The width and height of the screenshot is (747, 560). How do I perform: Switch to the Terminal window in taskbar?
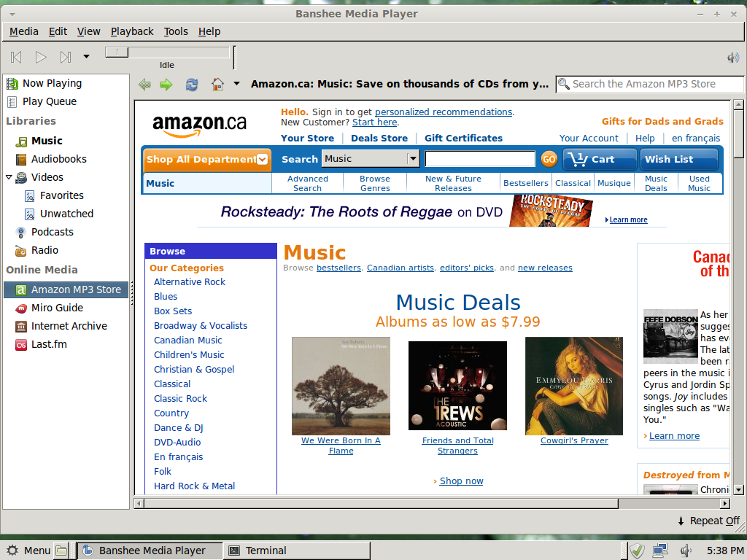pos(296,551)
